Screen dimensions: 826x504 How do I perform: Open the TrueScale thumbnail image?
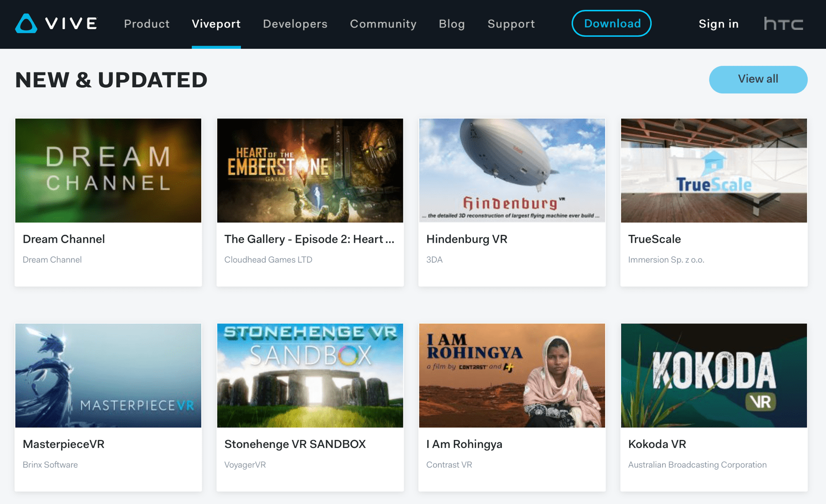714,170
